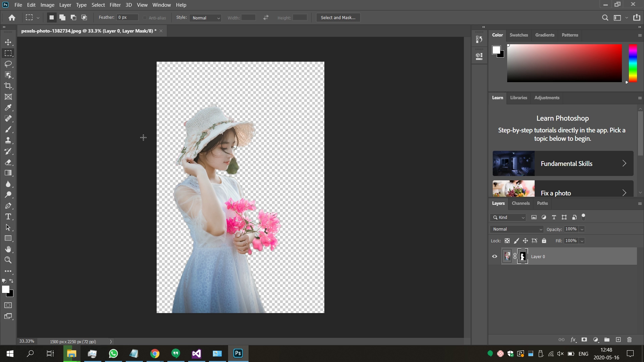Select the Horizontal Type tool
The height and width of the screenshot is (362, 644).
pyautogui.click(x=8, y=217)
